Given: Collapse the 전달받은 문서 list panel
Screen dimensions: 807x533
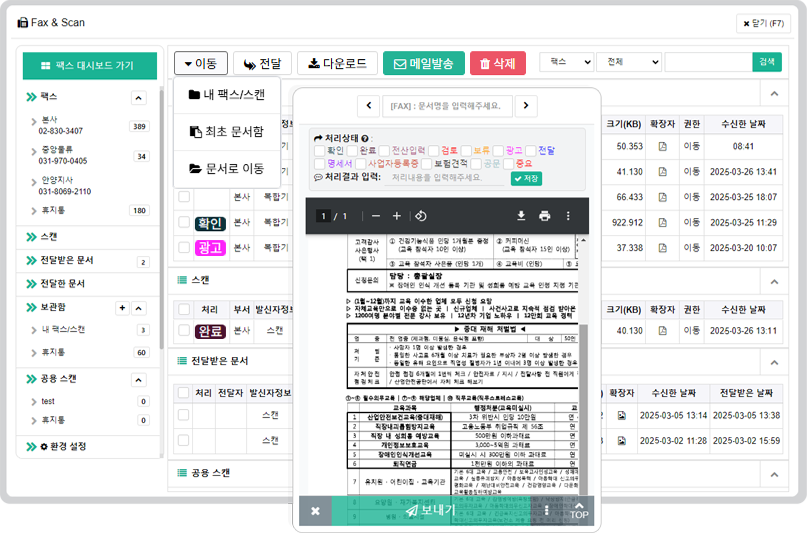Looking at the screenshot, I should (x=774, y=363).
